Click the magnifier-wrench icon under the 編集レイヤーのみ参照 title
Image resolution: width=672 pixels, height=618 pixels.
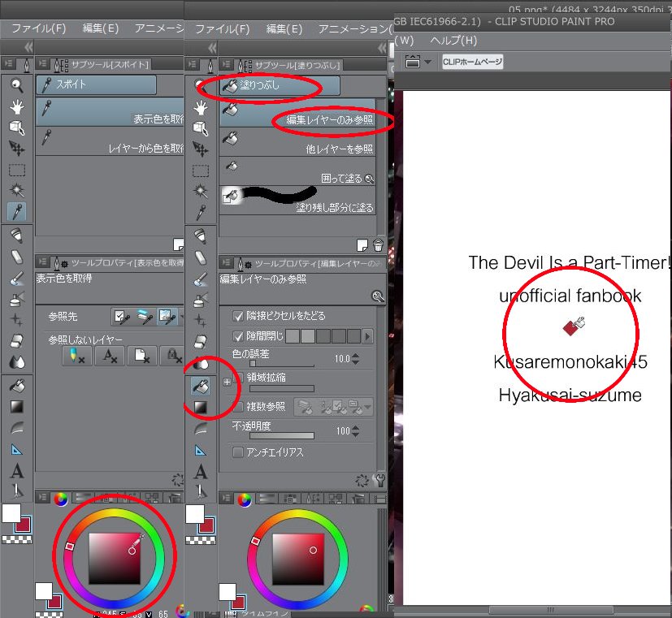point(378,296)
